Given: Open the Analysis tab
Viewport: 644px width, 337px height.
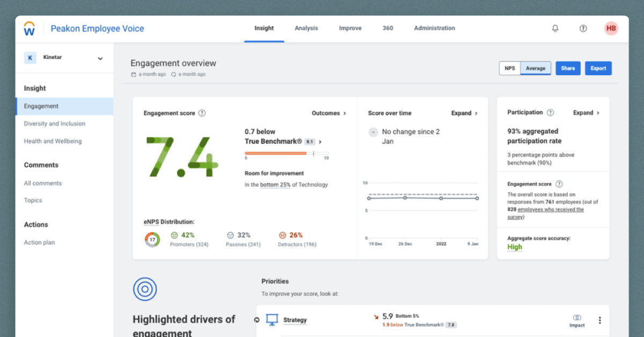Looking at the screenshot, I should [306, 28].
